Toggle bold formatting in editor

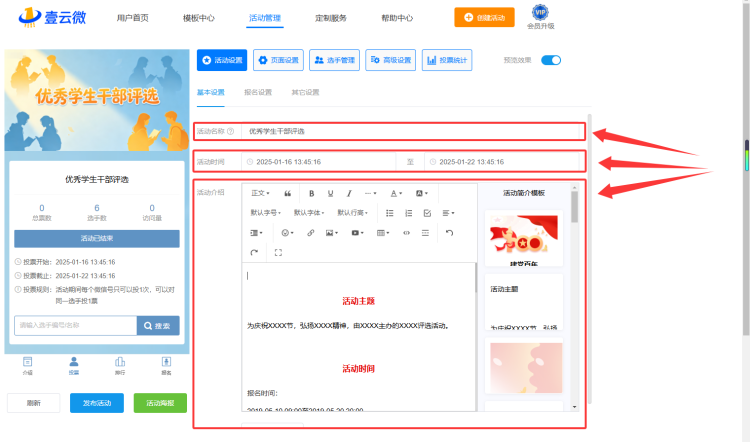pos(311,193)
